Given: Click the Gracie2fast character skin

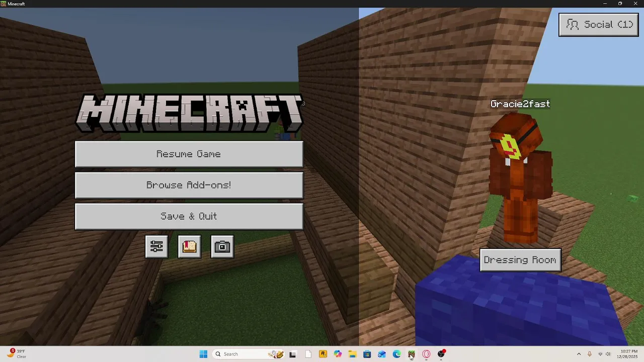Looking at the screenshot, I should click(x=520, y=178).
